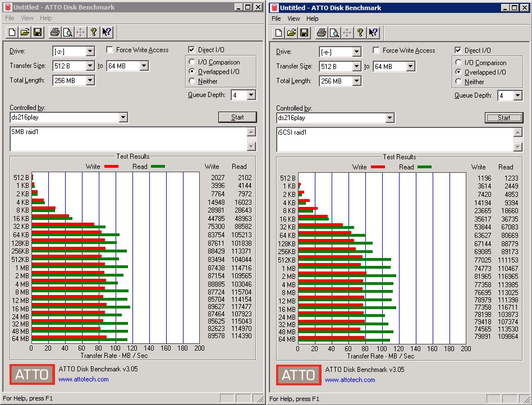Click the New file icon in the left window
The height and width of the screenshot is (405, 532).
[x=12, y=32]
